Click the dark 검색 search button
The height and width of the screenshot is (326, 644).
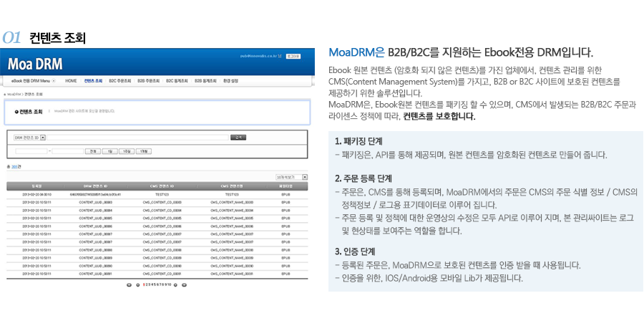point(238,138)
